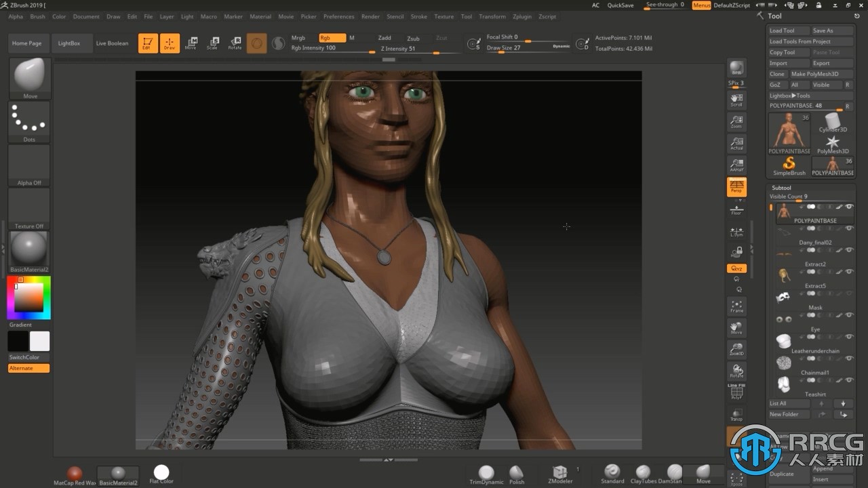The image size is (868, 488).
Task: Select the ClayTubes brush
Action: [x=643, y=474]
